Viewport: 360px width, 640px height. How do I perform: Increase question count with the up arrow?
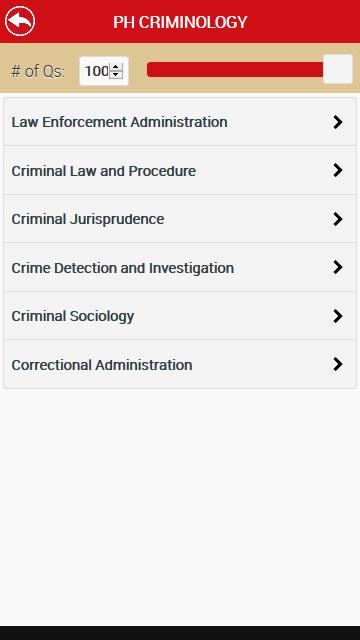tap(116, 67)
